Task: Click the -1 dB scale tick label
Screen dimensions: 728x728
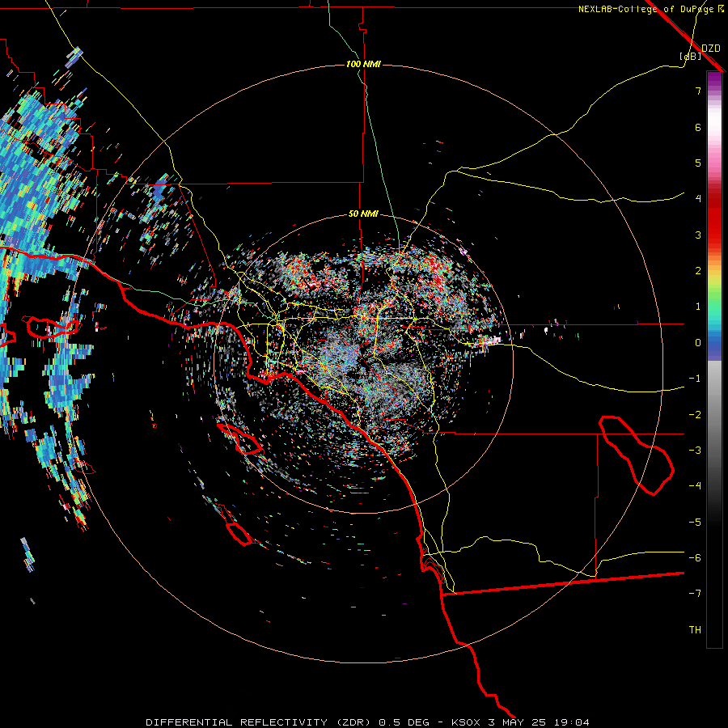Action: (x=695, y=379)
